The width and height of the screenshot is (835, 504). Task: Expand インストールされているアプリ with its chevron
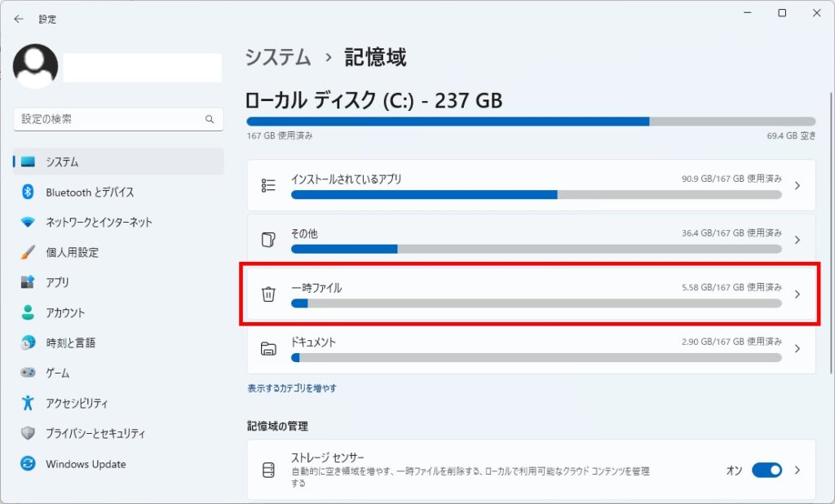tap(797, 185)
